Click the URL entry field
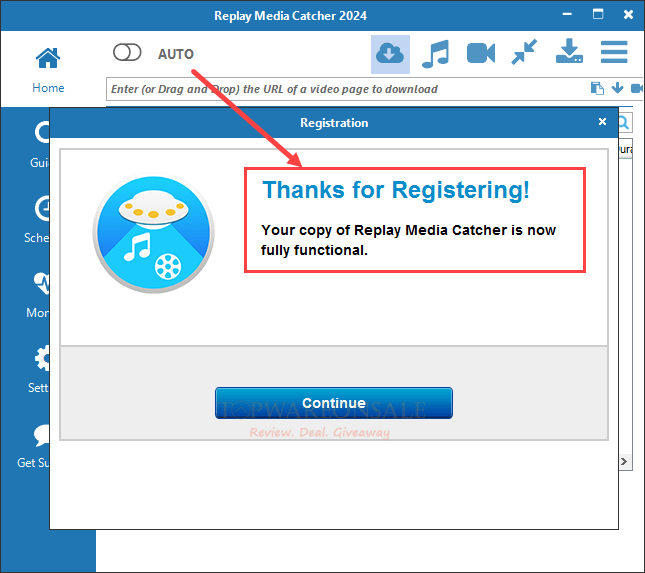Image resolution: width=645 pixels, height=573 pixels. point(348,89)
